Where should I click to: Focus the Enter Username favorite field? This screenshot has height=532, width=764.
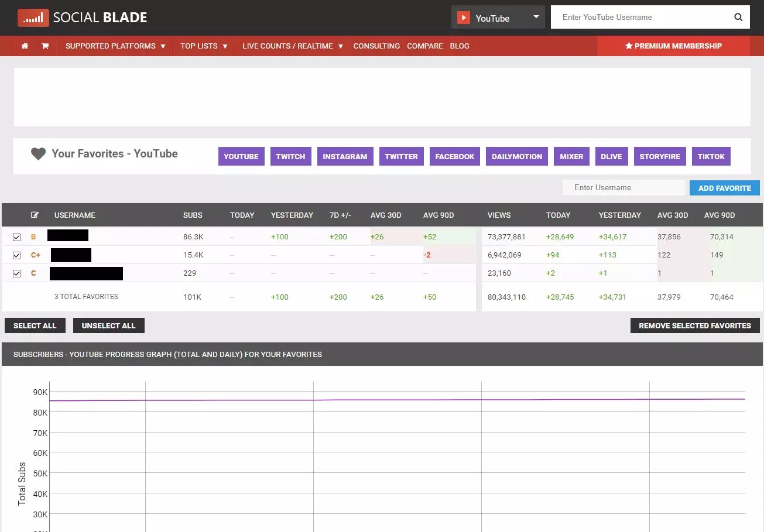pos(623,188)
